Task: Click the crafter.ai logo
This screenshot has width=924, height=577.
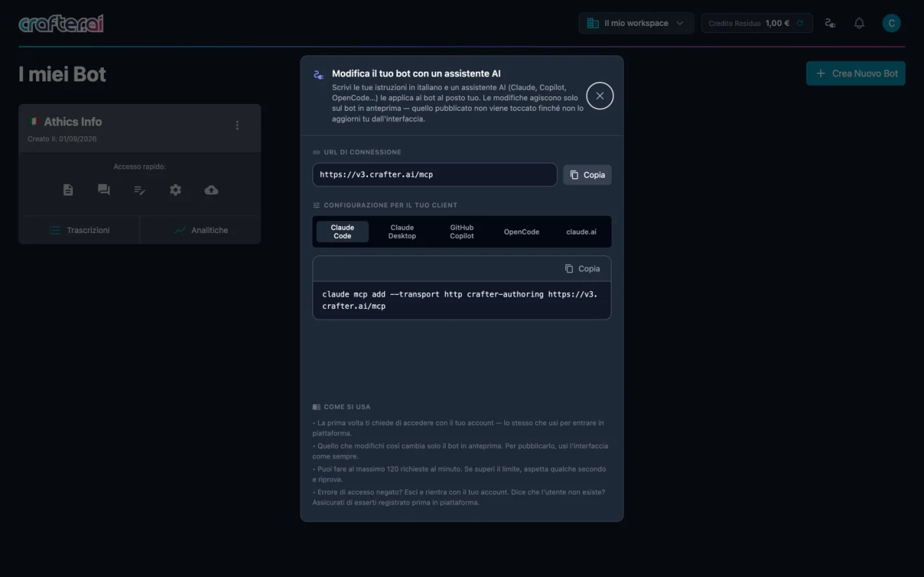Action: [61, 23]
